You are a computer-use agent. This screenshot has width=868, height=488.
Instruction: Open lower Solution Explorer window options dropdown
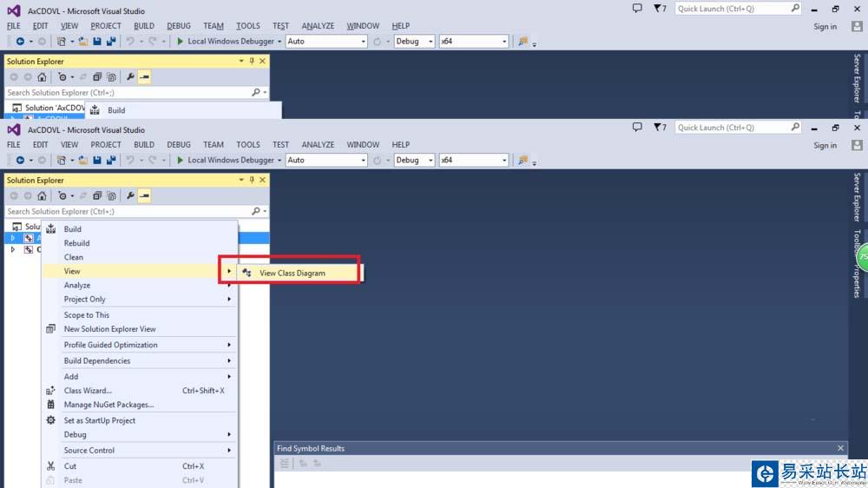pos(241,180)
